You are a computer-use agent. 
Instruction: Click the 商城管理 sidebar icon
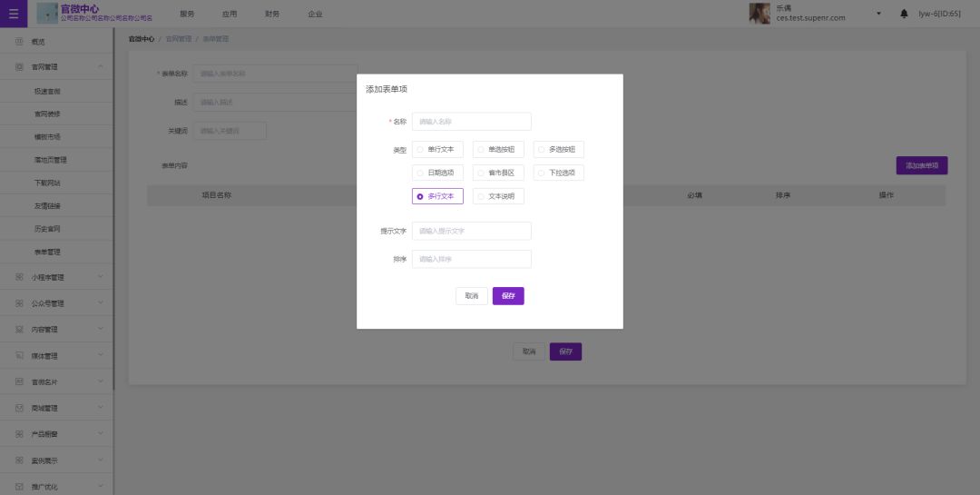click(19, 409)
